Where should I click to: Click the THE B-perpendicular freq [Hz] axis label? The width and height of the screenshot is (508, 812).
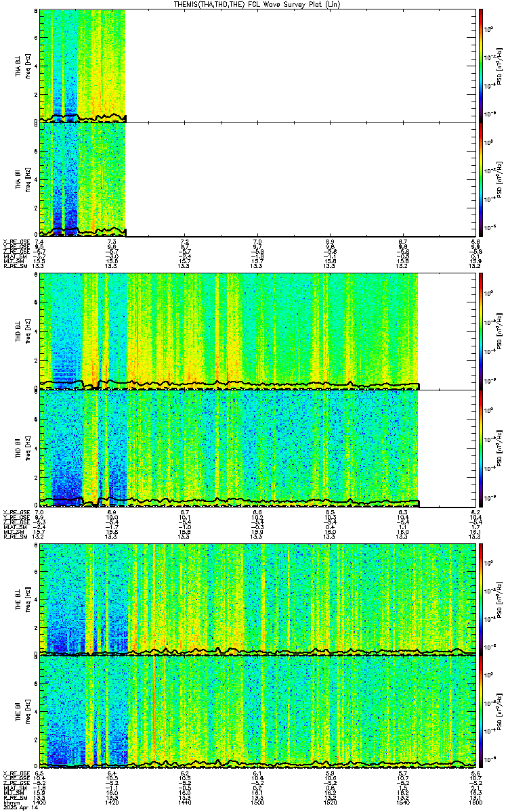27,600
